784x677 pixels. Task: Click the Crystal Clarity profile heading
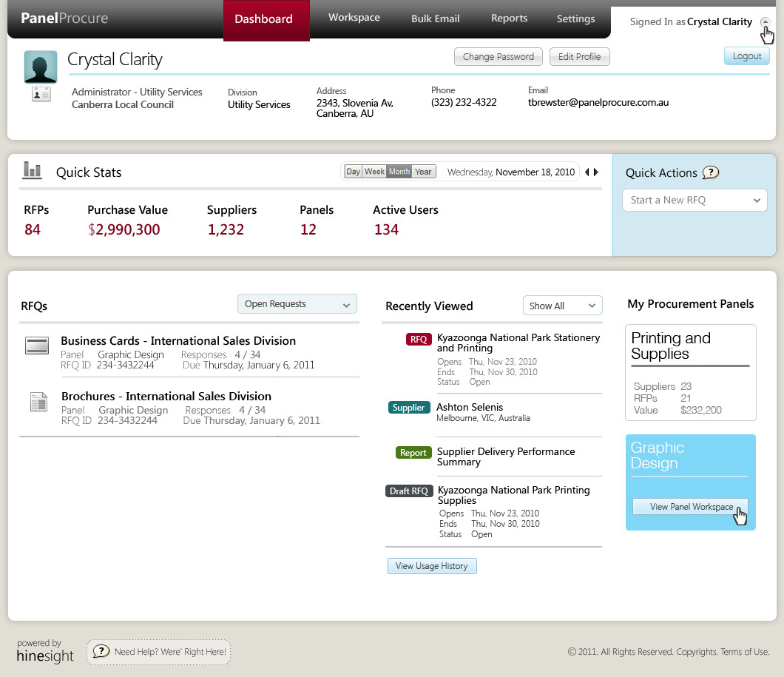[115, 59]
